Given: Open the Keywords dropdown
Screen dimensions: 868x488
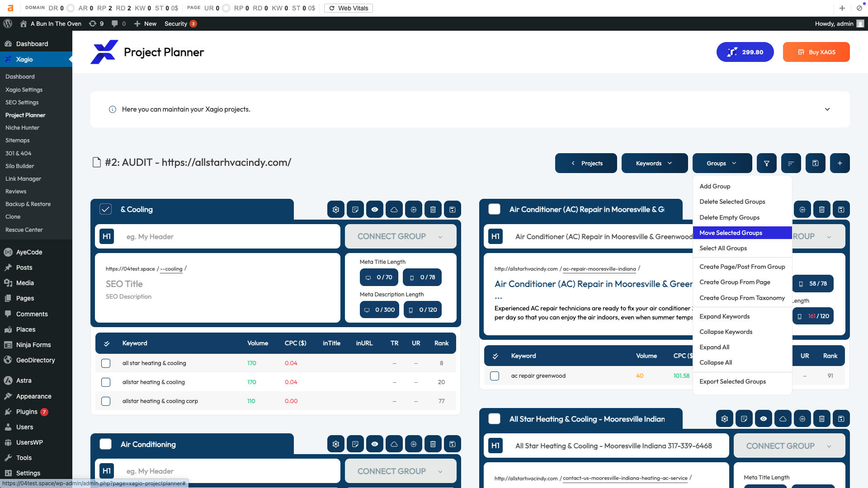Looking at the screenshot, I should 654,163.
